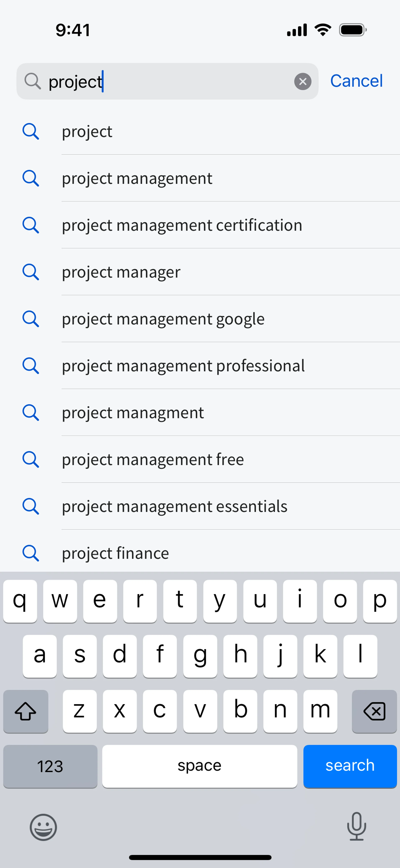Screen dimensions: 400x868
Task: Tap the microphone dictation icon
Action: pos(356,826)
